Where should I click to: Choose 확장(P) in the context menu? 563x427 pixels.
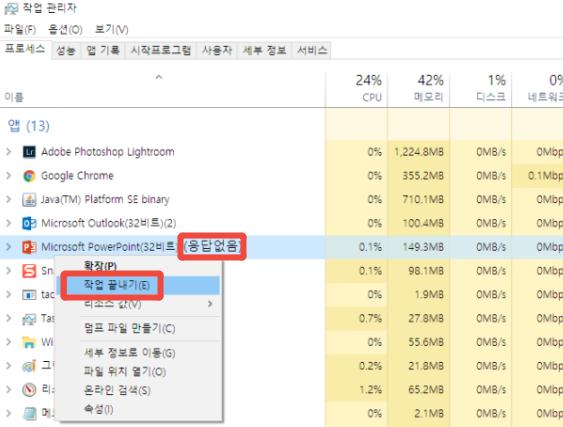pos(139,266)
